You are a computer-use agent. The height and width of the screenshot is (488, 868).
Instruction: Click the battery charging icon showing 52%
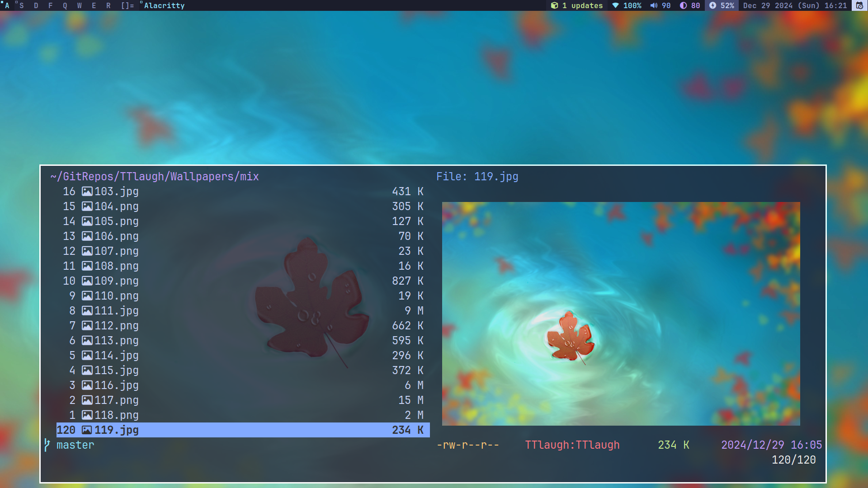(x=712, y=5)
